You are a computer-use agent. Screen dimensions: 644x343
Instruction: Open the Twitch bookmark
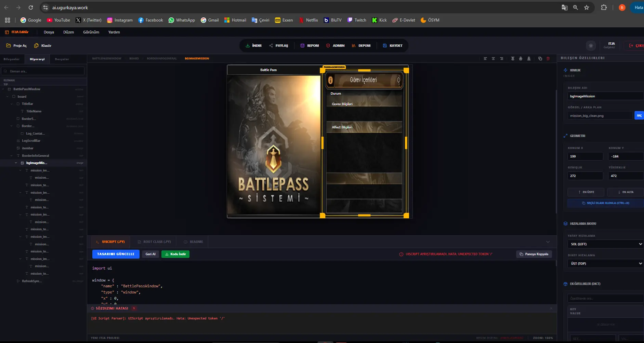pyautogui.click(x=357, y=20)
